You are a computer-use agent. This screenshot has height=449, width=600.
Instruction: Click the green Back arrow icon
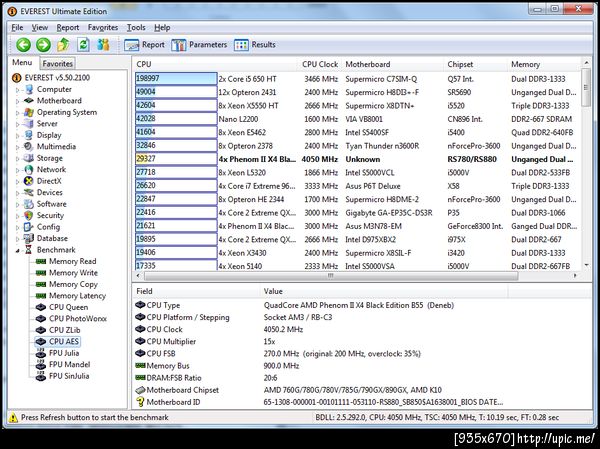click(x=23, y=45)
